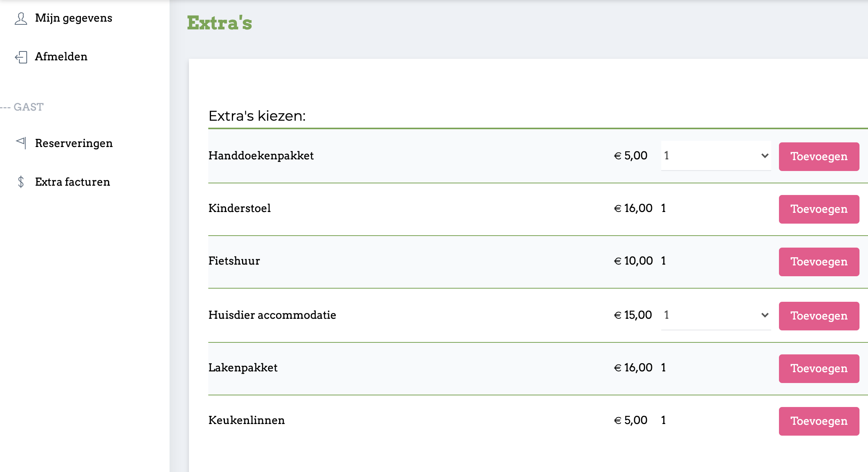The image size is (868, 472).
Task: Add Huisdier accommodatie with Toevoegen button
Action: pyautogui.click(x=819, y=316)
